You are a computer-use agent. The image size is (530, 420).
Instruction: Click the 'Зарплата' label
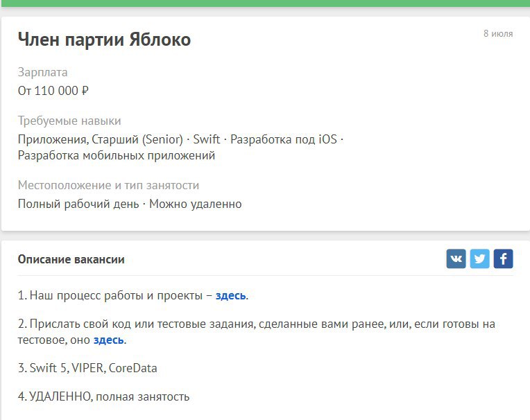click(42, 72)
